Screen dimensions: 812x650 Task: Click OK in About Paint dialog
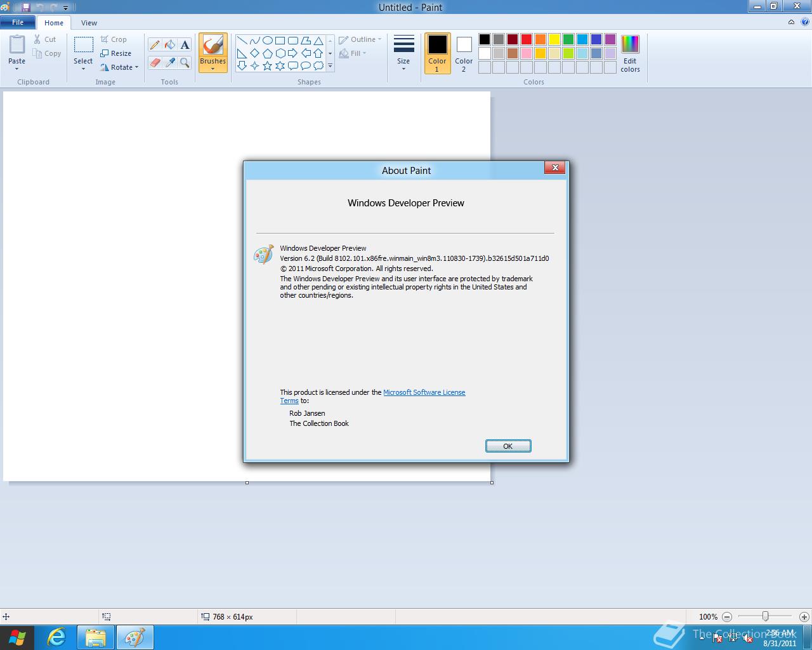[508, 446]
